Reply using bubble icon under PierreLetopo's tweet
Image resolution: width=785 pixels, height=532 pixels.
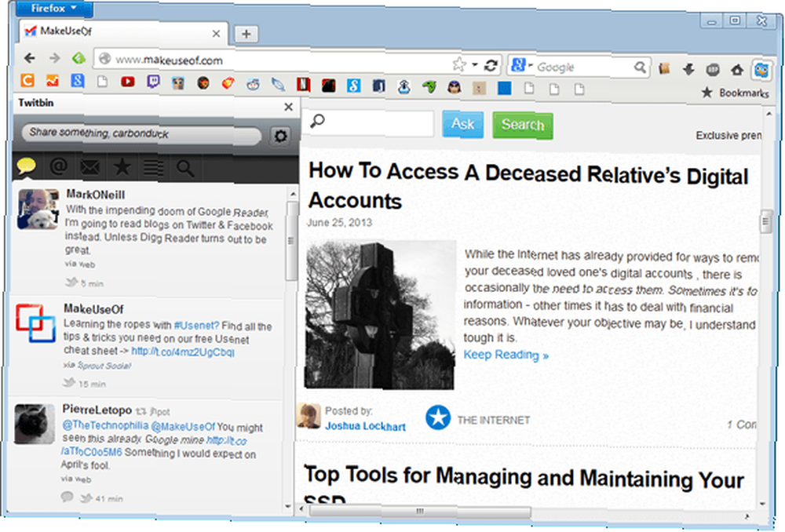(67, 497)
